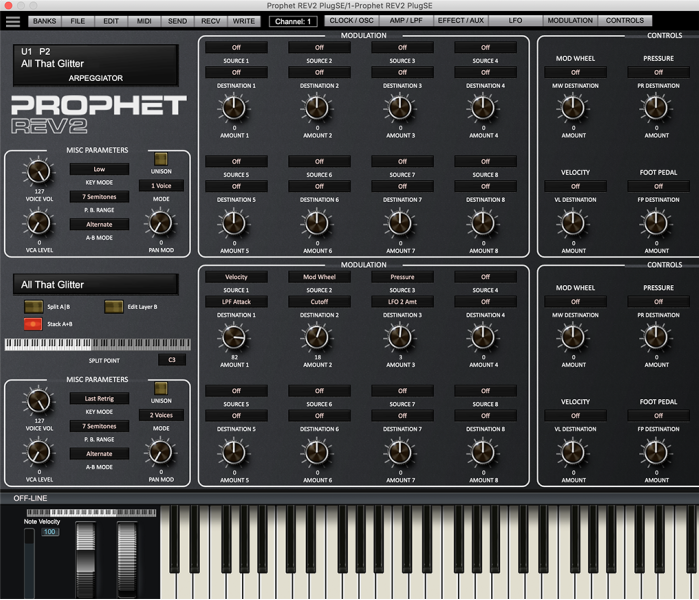Click the lower AMOUNT 2 knob set to 18
Screen dimensions: 699x600
(x=317, y=337)
